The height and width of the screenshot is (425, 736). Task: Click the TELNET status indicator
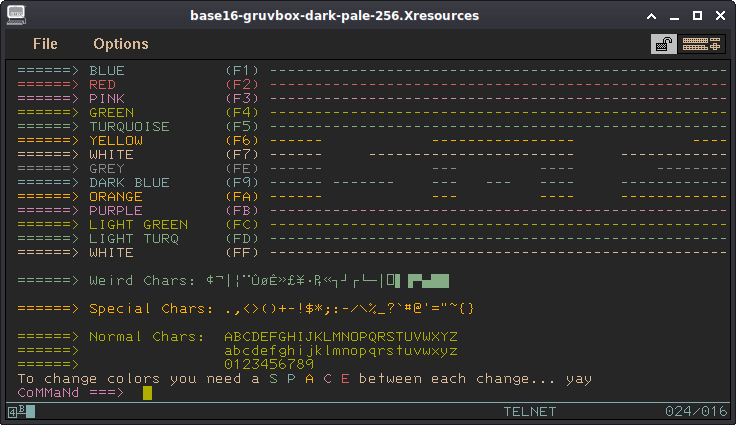[x=530, y=412]
